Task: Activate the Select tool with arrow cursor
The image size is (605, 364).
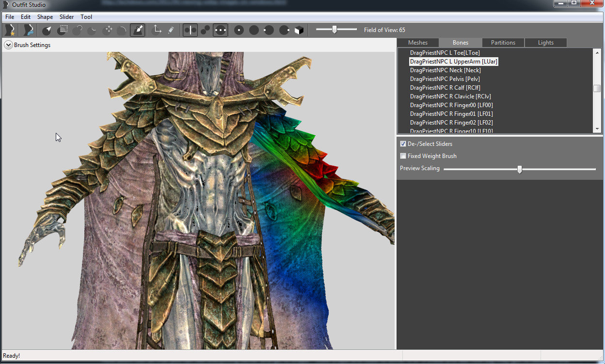Action: tap(47, 30)
